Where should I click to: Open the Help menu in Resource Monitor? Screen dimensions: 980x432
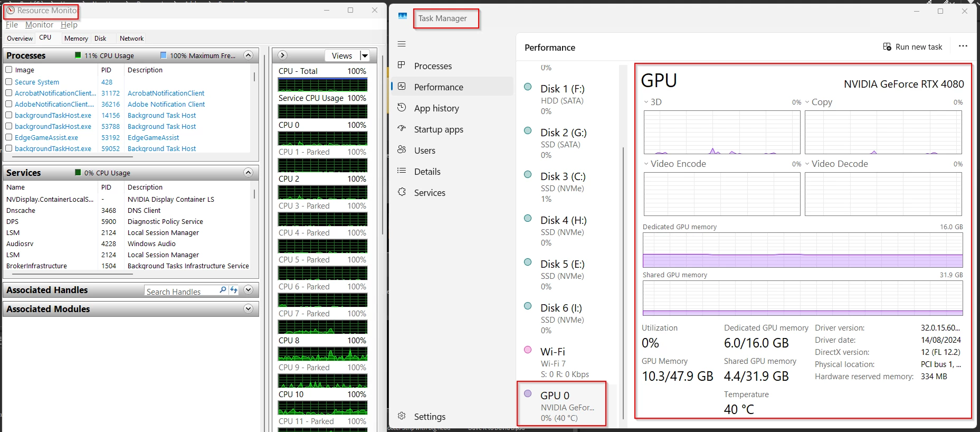click(x=69, y=25)
